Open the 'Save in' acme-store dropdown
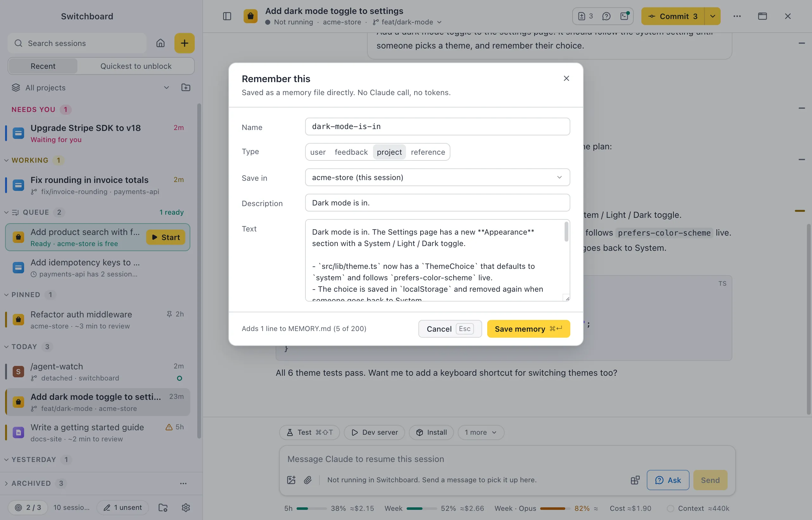The height and width of the screenshot is (520, 812). 437,177
